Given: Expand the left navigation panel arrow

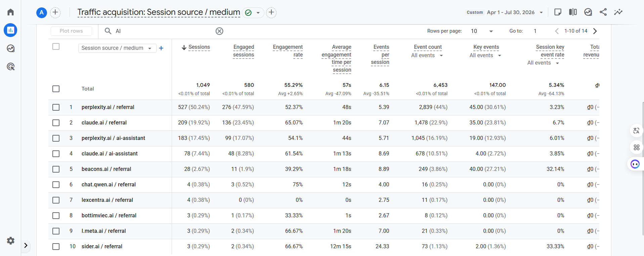Looking at the screenshot, I should point(26,246).
